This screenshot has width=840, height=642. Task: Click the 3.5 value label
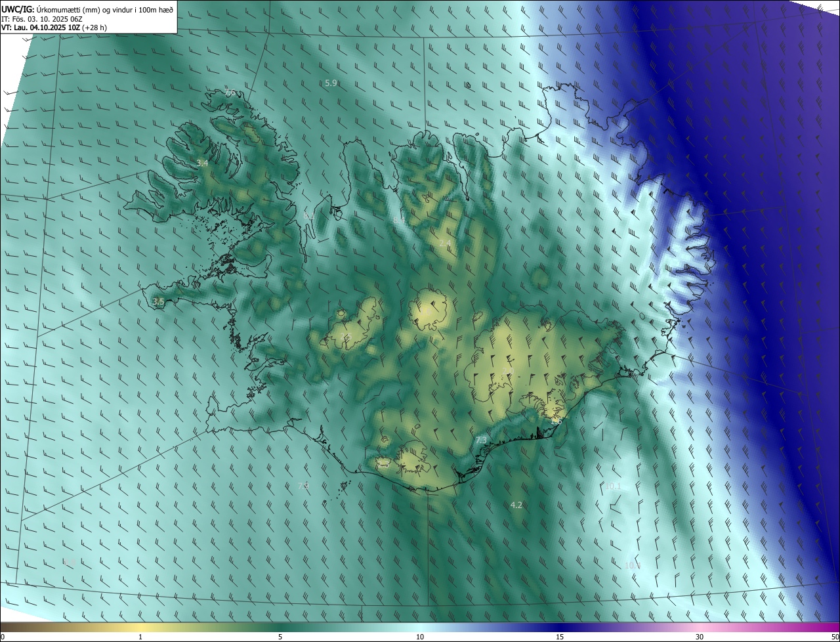pos(158,301)
